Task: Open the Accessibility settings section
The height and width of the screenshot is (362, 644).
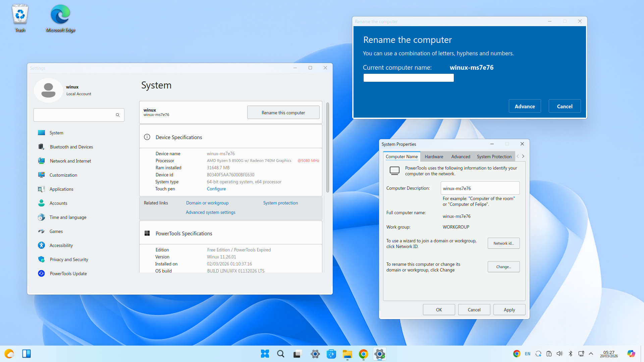Action: coord(61,245)
